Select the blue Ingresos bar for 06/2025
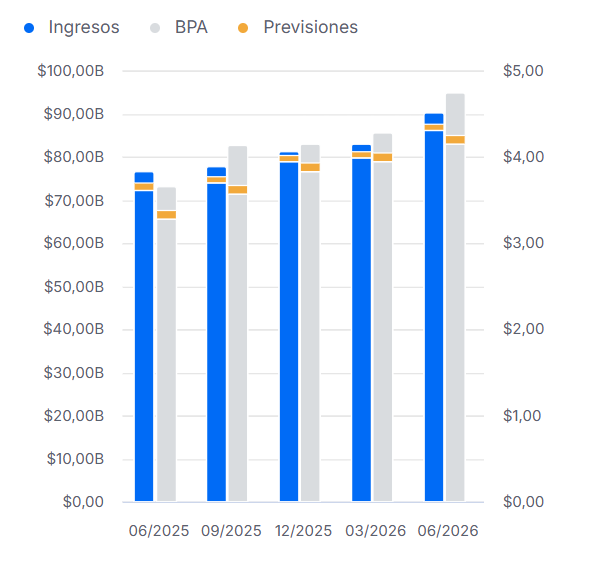This screenshot has width=591, height=577. [144, 337]
